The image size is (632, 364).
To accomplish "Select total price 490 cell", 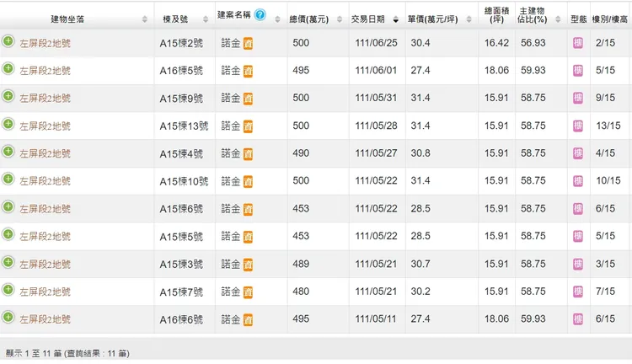I will click(301, 153).
